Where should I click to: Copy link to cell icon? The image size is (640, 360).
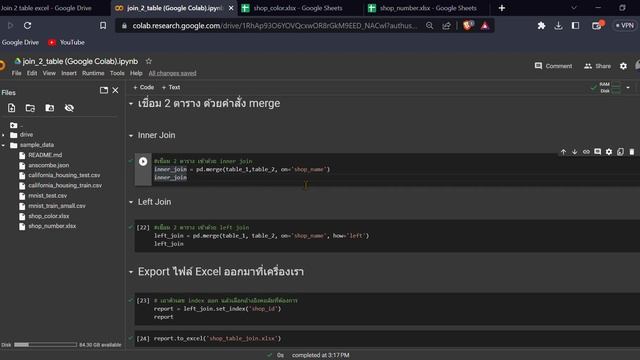586,152
